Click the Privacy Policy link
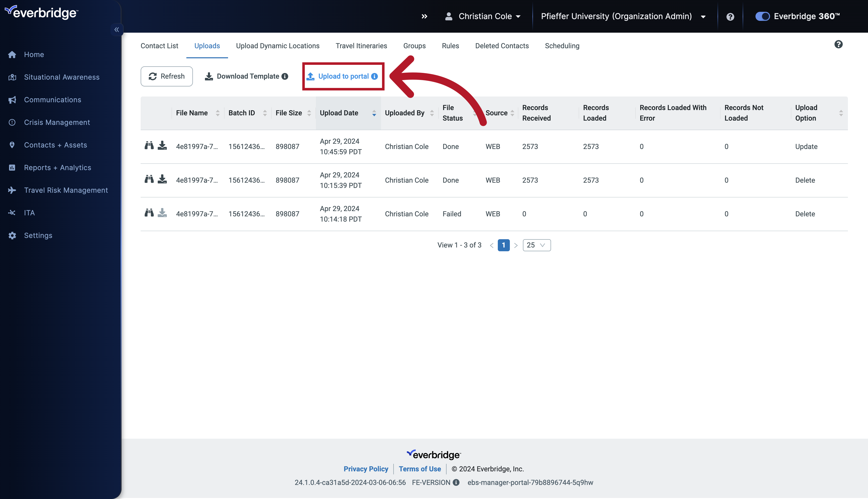868x499 pixels. [366, 469]
